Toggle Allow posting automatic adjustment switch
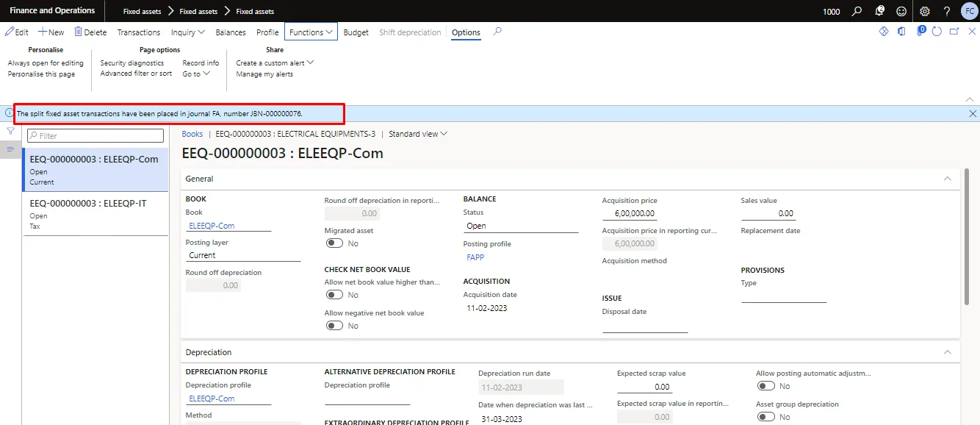The height and width of the screenshot is (425, 980). point(766,386)
